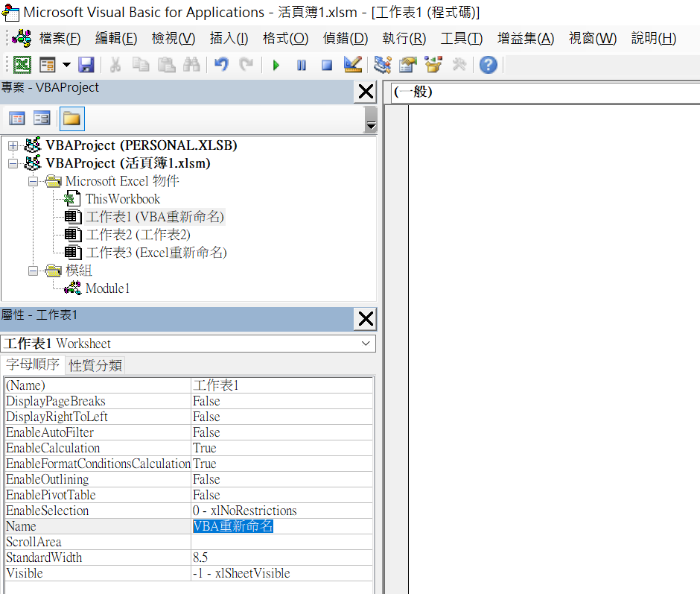Save the workbook with the floppy icon
This screenshot has width=700, height=594.
(x=86, y=66)
